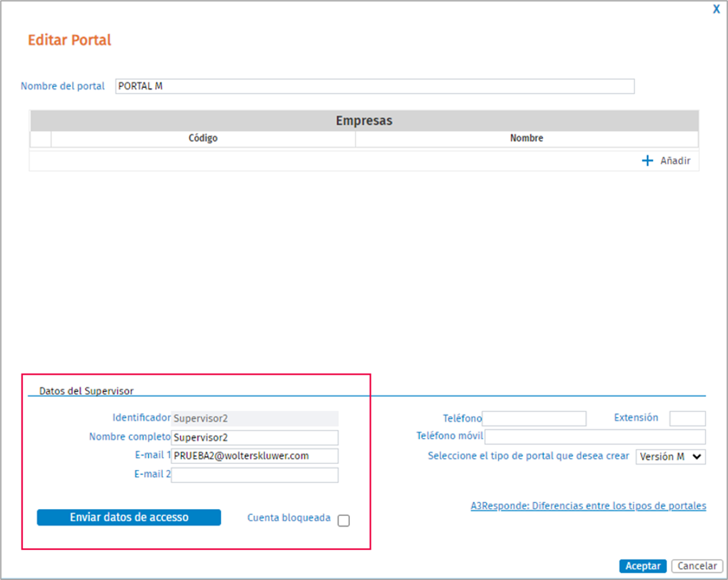Open the A3Responde portal types differences link
This screenshot has width=728, height=580.
click(589, 506)
